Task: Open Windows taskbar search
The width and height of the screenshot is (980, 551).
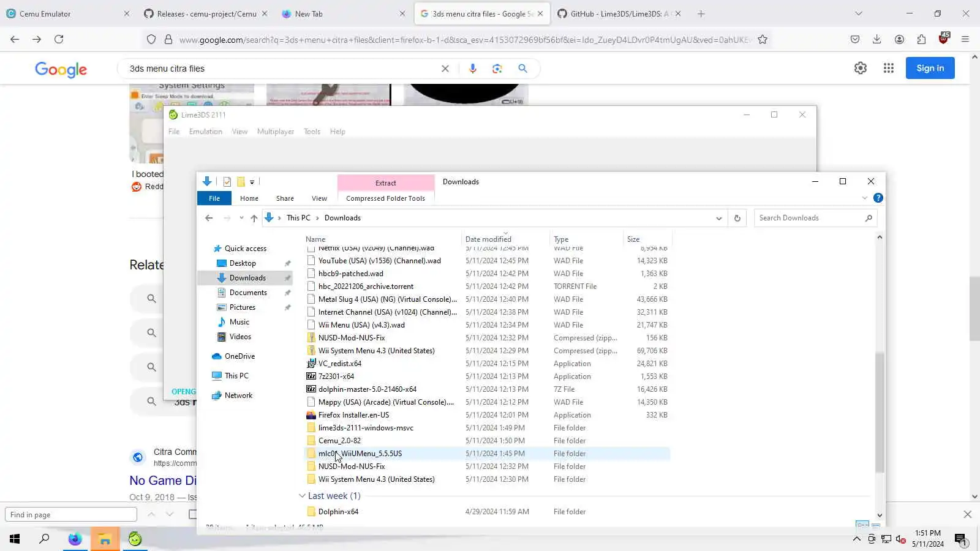Action: pos(44,539)
